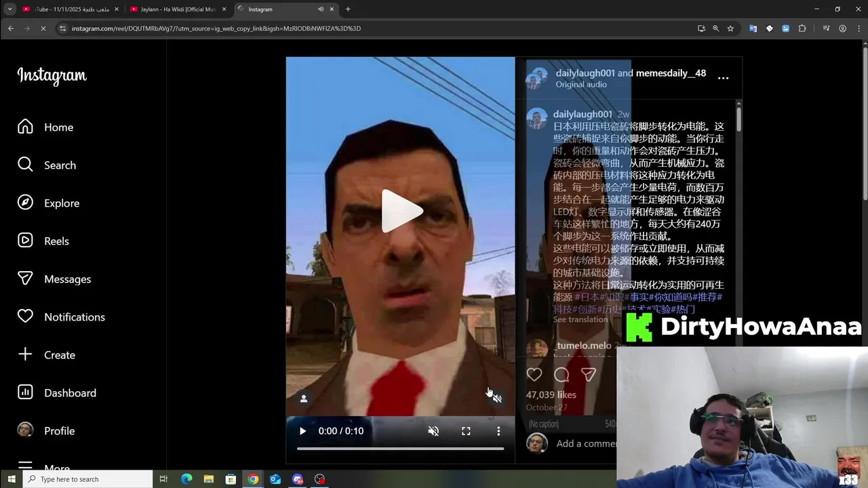View the 47,039 likes list
Image resolution: width=868 pixels, height=488 pixels.
(x=551, y=394)
